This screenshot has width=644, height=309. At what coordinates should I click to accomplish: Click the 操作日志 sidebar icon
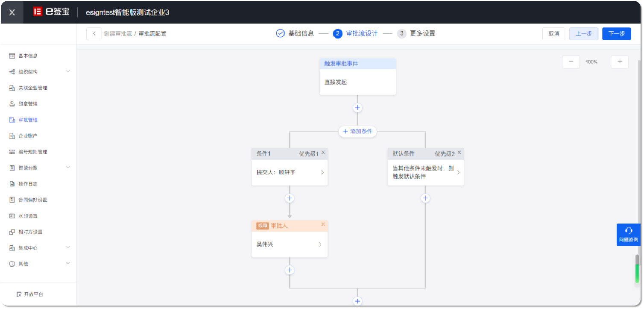[12, 184]
